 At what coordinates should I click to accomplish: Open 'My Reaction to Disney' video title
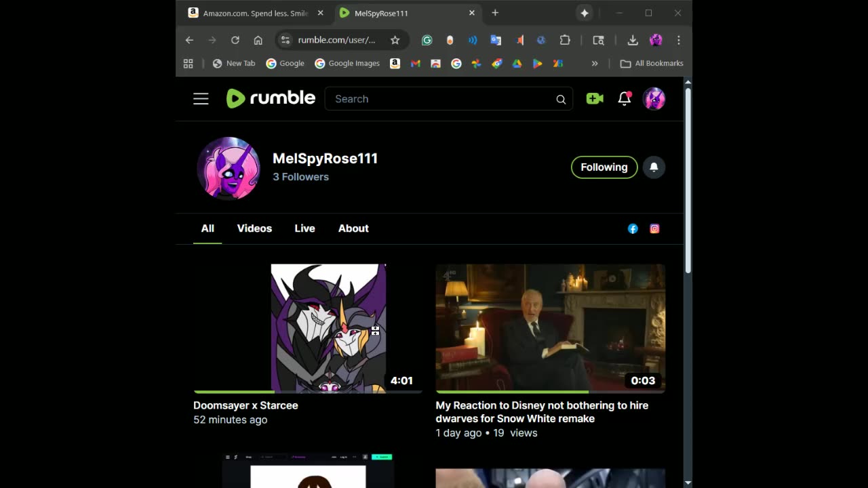(542, 412)
